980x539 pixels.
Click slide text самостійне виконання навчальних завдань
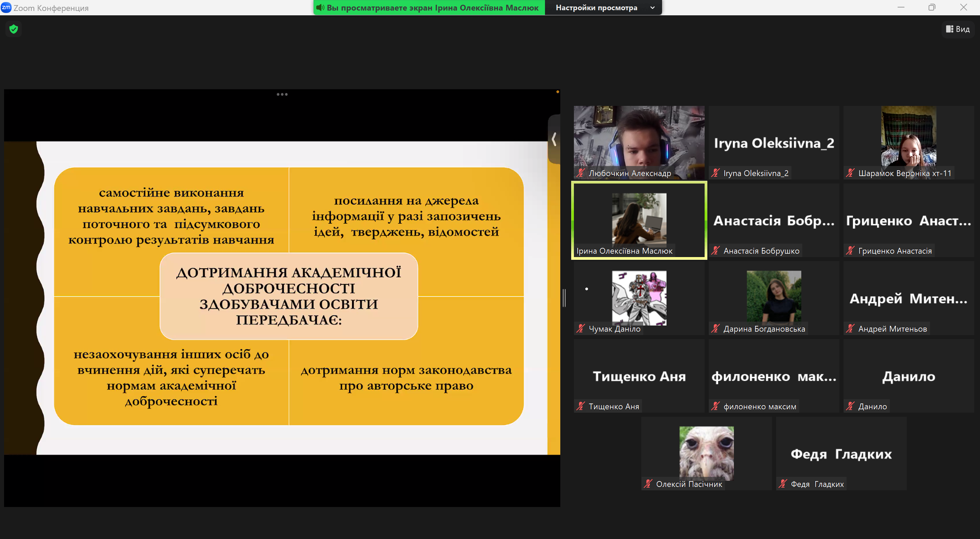(171, 216)
